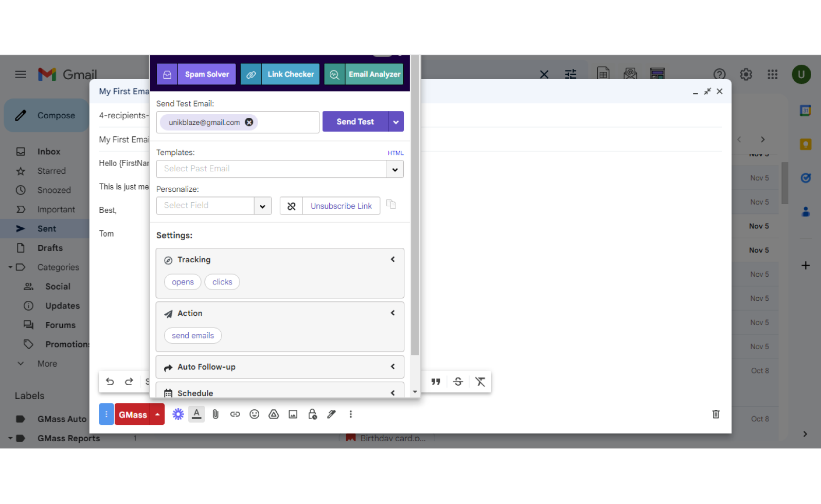
Task: Open Social category
Action: pyautogui.click(x=58, y=286)
